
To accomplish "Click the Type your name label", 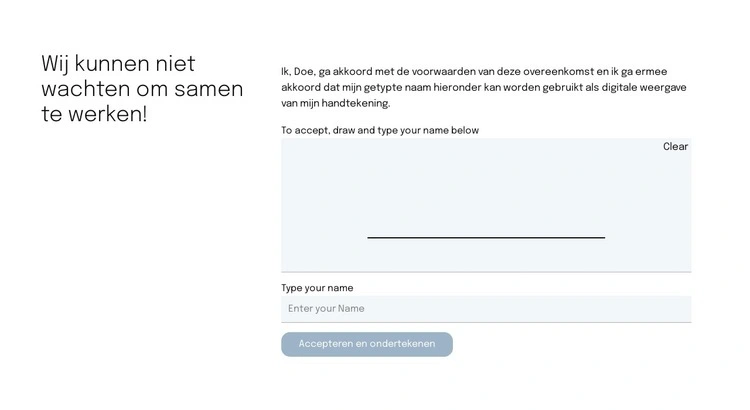I will pyautogui.click(x=317, y=288).
